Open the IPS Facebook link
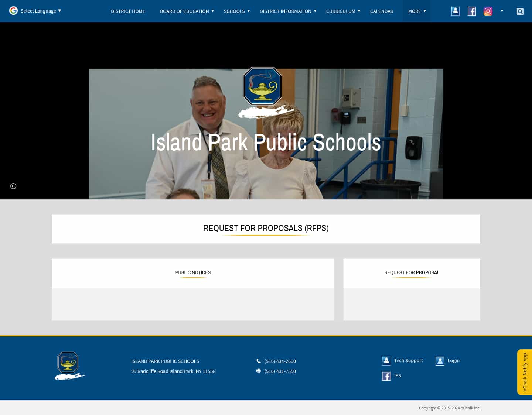The width and height of the screenshot is (532, 415). point(398,375)
